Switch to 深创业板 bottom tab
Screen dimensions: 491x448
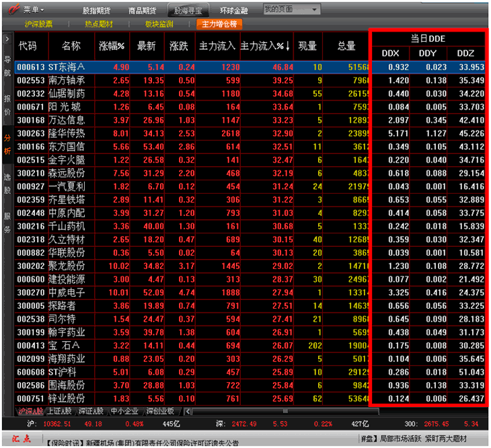point(159,411)
